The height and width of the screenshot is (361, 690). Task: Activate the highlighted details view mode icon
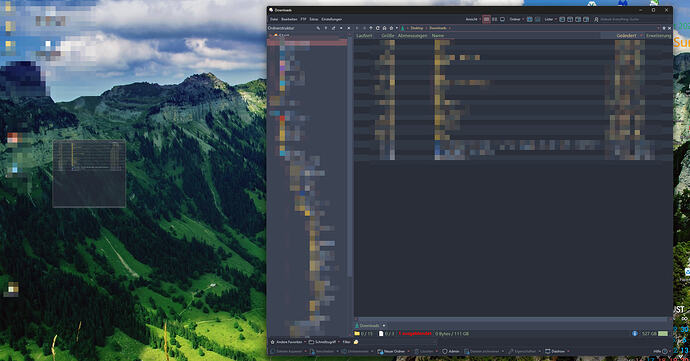pos(486,19)
